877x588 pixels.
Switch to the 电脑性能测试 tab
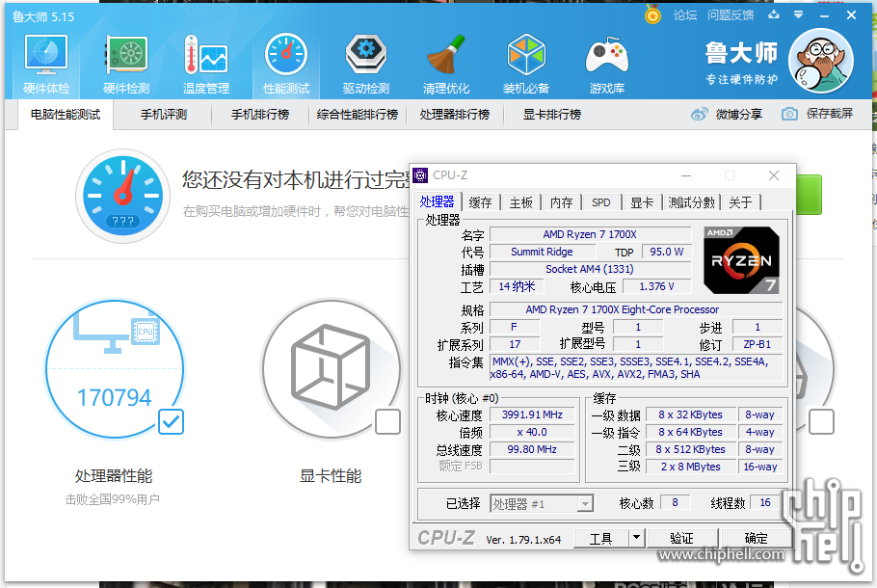66,115
